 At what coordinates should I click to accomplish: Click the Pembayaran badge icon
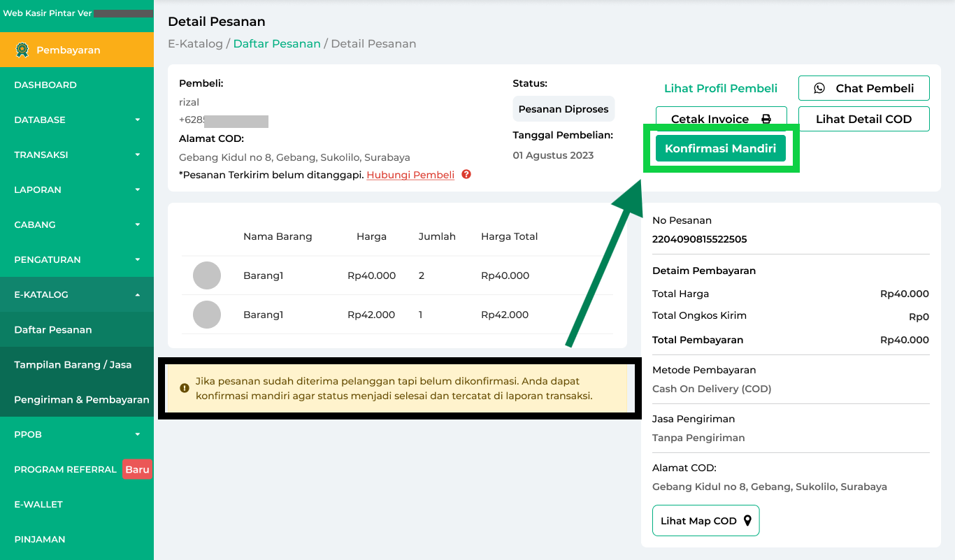coord(22,50)
